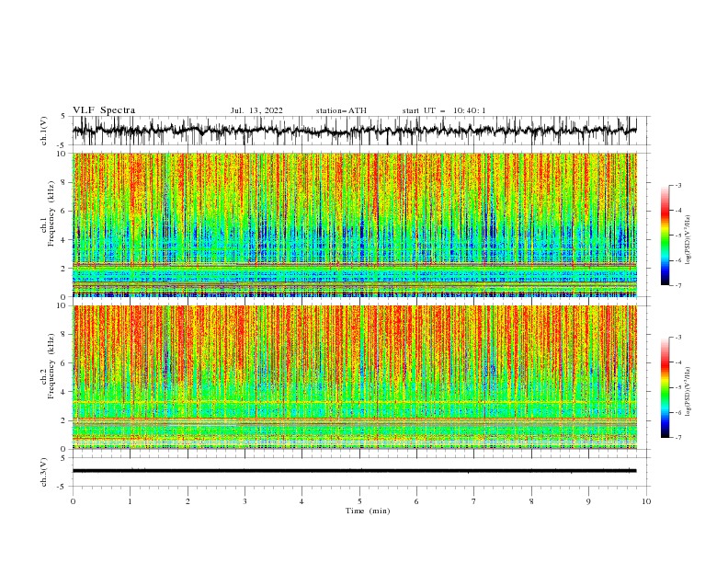The image size is (728, 563).
Task: Click the ch.2 spectrogram color scale bar
Action: 665,387
